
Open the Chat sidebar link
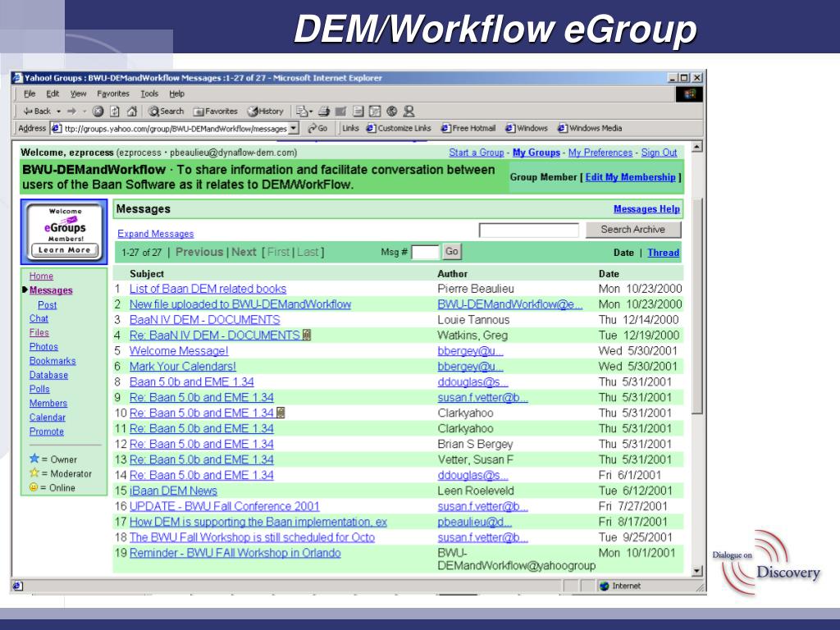(39, 319)
